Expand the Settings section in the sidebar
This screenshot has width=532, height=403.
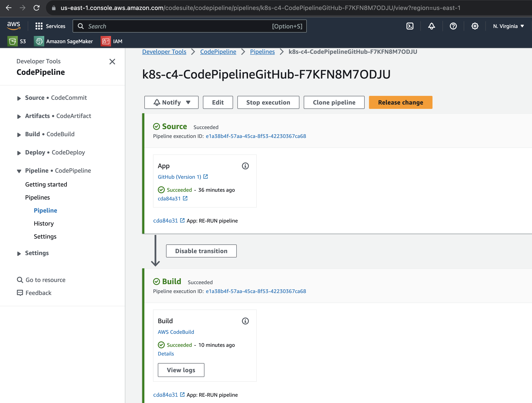pyautogui.click(x=19, y=254)
